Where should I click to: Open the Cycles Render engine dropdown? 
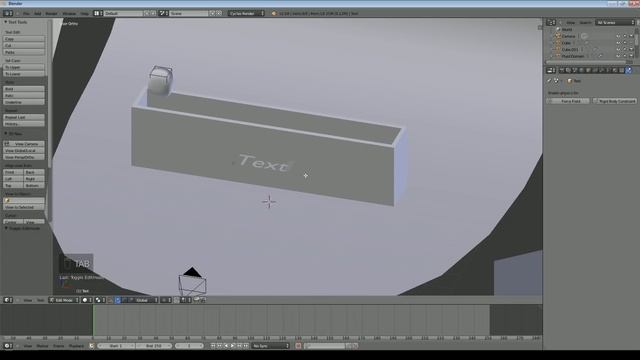(246, 13)
